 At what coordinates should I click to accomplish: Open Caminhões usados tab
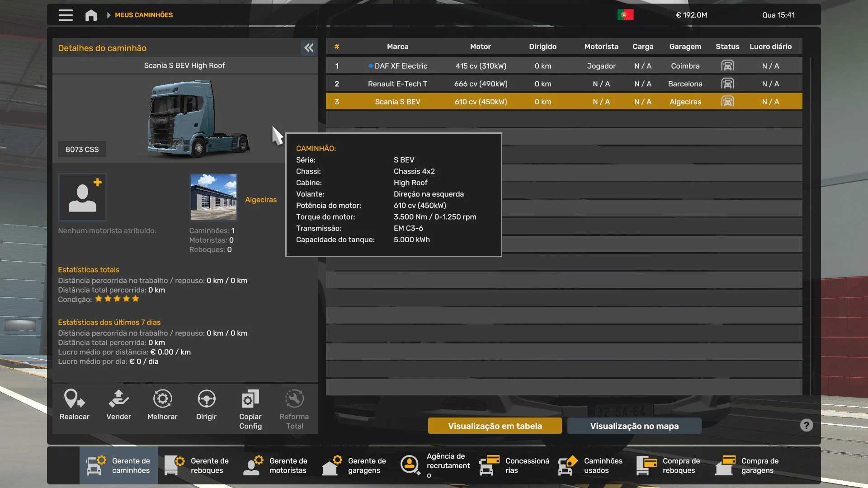pyautogui.click(x=590, y=465)
